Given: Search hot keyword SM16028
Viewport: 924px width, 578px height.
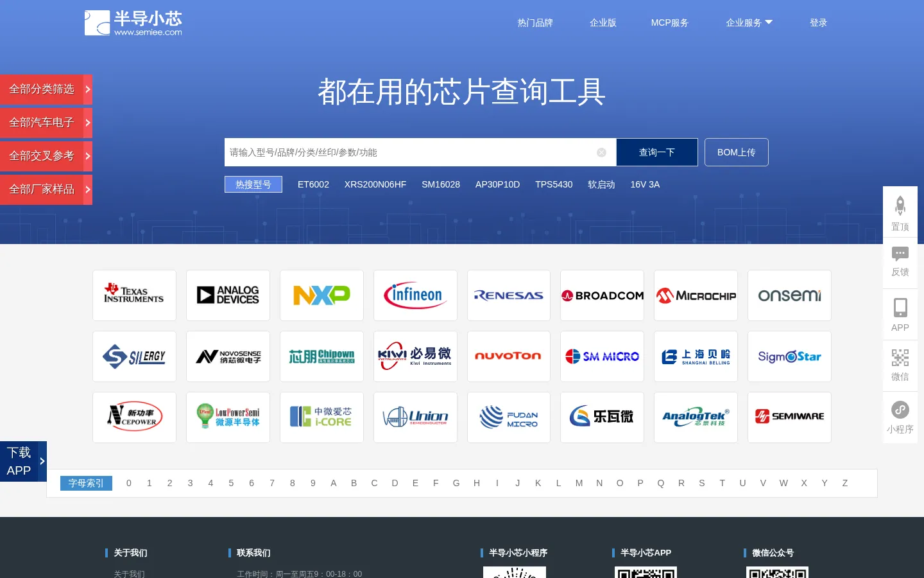Looking at the screenshot, I should pyautogui.click(x=441, y=184).
